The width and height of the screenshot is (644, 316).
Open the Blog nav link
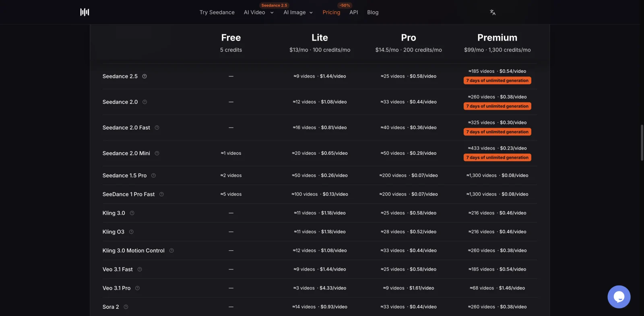(373, 12)
